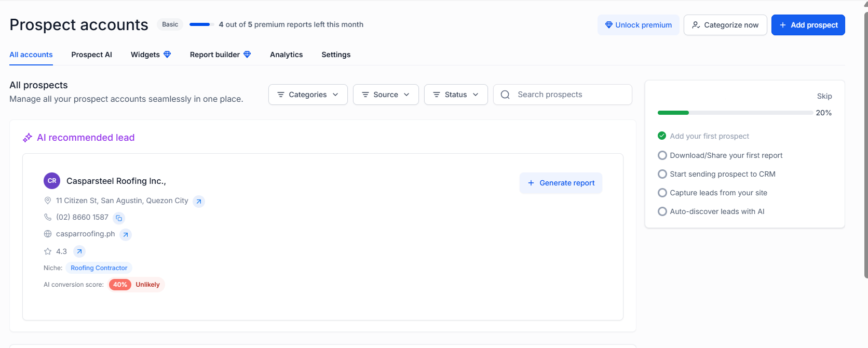Click Casparsteel Roofing Inc., company name
The height and width of the screenshot is (348, 868).
point(116,181)
